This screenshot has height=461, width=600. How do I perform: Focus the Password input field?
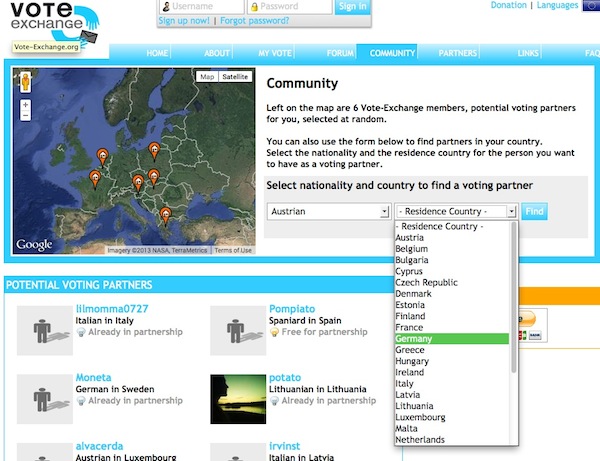point(290,7)
